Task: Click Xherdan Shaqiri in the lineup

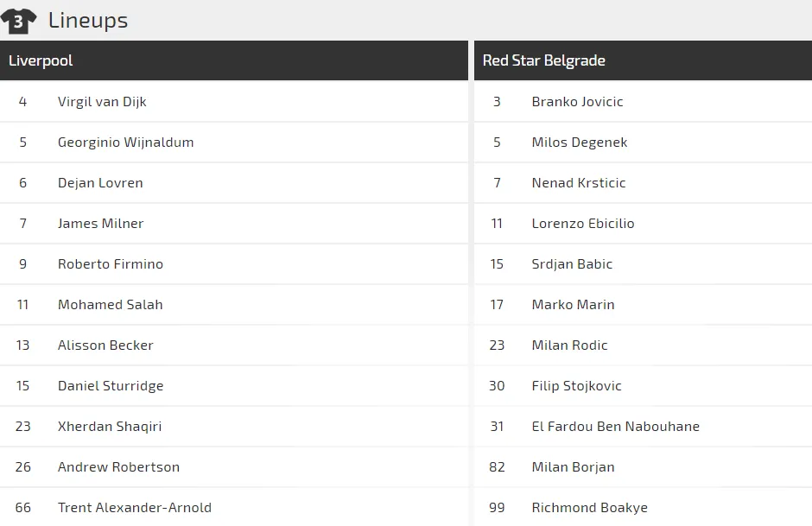Action: (110, 427)
